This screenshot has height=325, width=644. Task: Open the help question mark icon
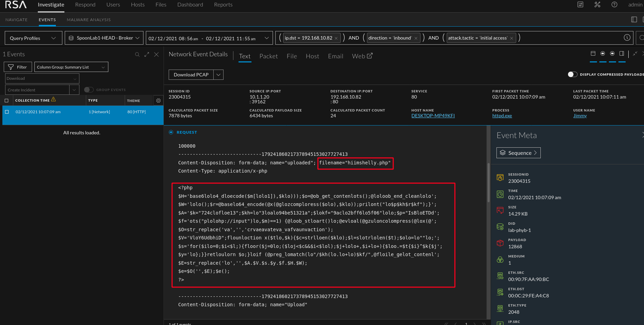click(x=614, y=4)
